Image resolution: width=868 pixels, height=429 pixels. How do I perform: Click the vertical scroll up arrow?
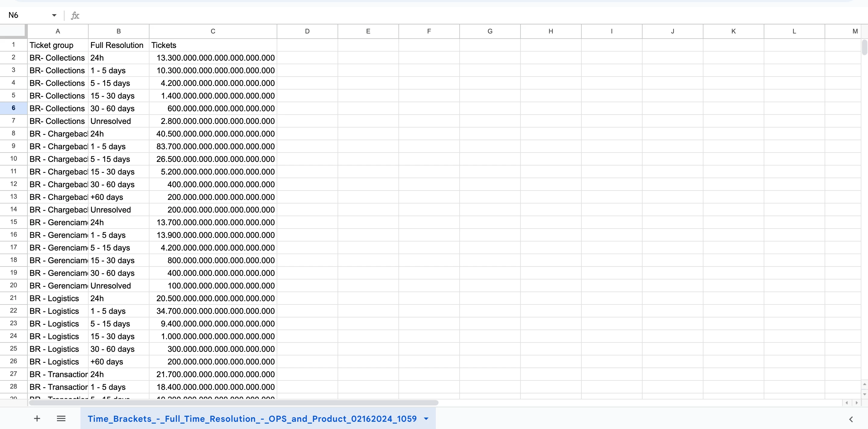(864, 384)
